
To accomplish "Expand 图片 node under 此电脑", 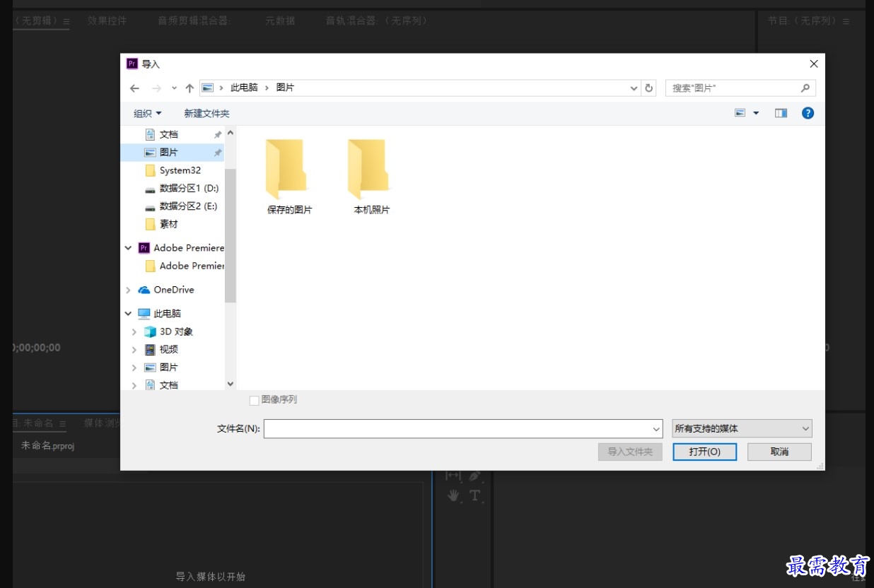I will 134,367.
